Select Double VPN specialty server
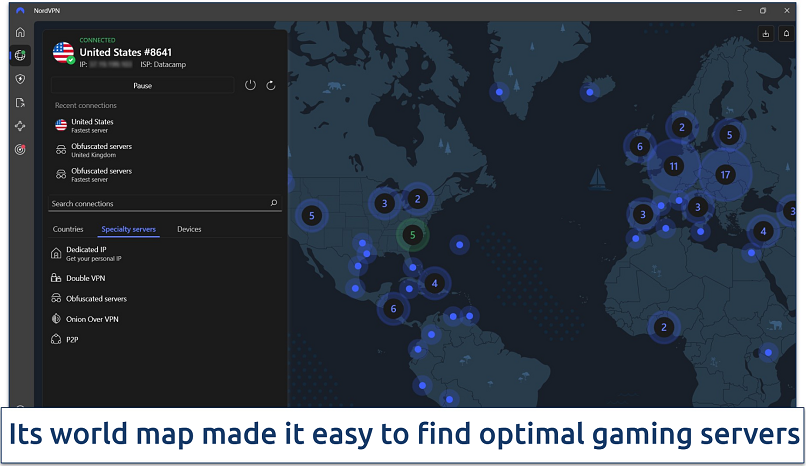 85,278
